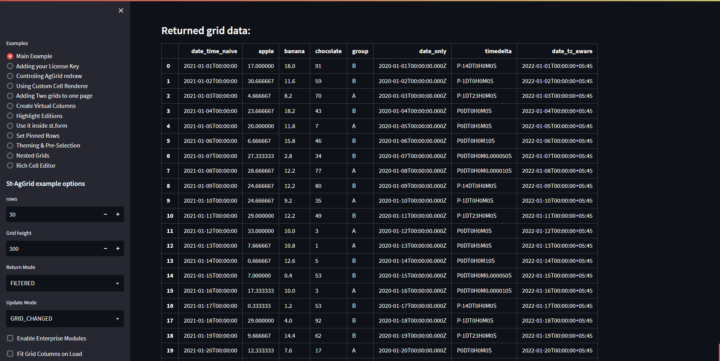Click apple value 0.333333 in row 16
This screenshot has width=720, height=361.
coord(260,306)
